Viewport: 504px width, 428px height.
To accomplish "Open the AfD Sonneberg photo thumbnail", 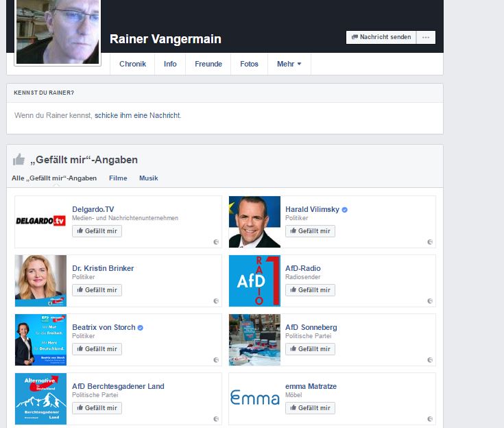I will (254, 340).
